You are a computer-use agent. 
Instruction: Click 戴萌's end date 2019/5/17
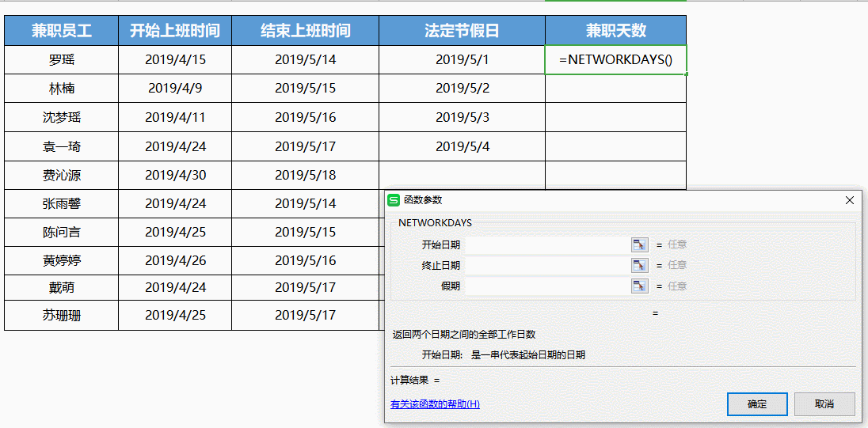point(306,287)
